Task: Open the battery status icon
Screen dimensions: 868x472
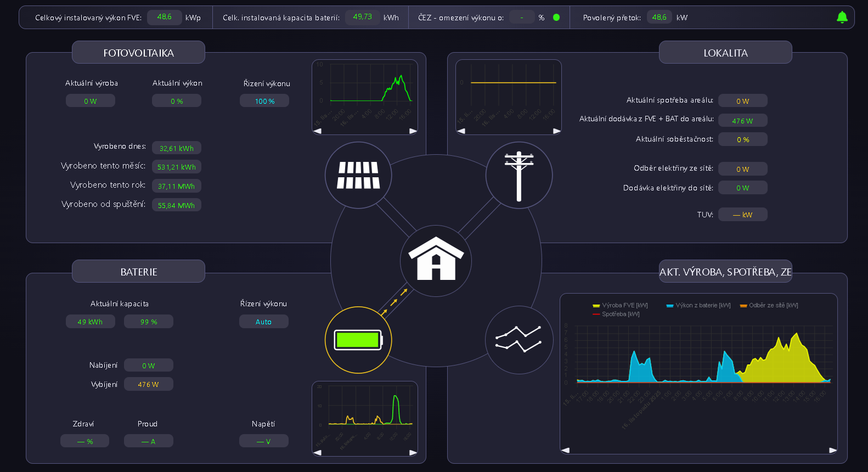Action: (358, 340)
